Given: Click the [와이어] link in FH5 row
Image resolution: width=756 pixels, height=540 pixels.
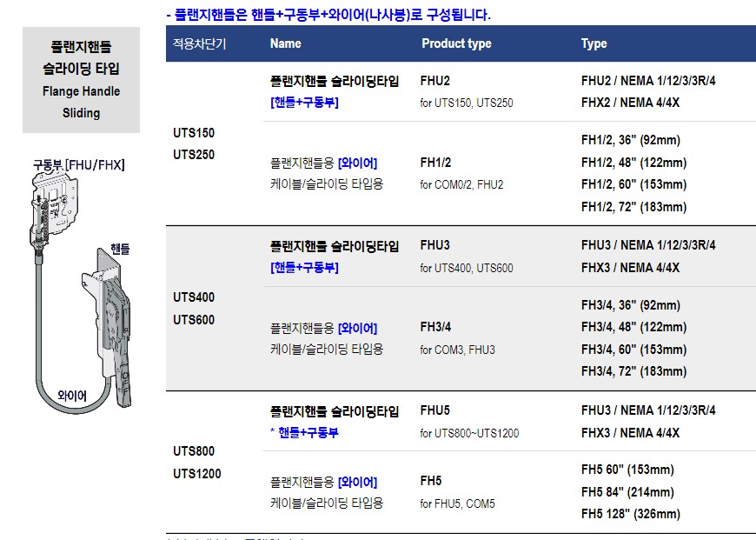Looking at the screenshot, I should click(357, 482).
